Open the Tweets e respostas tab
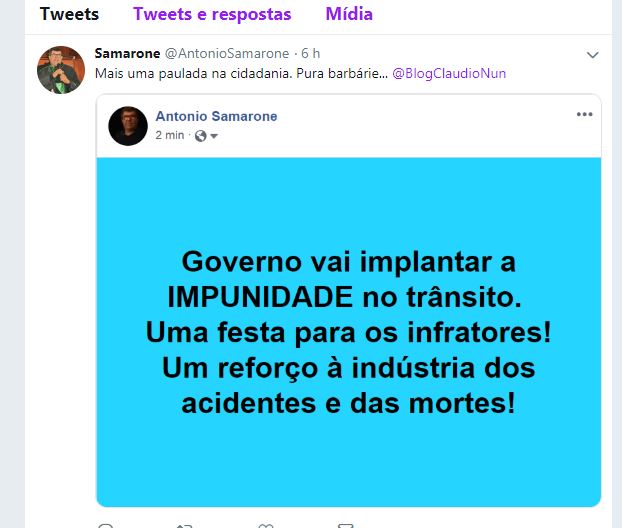This screenshot has width=622, height=528. click(x=212, y=14)
